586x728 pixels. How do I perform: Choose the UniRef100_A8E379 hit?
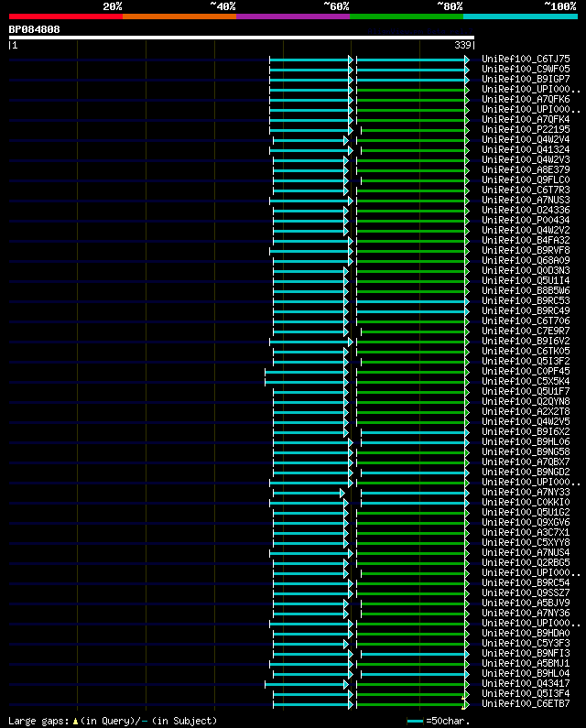(x=526, y=170)
